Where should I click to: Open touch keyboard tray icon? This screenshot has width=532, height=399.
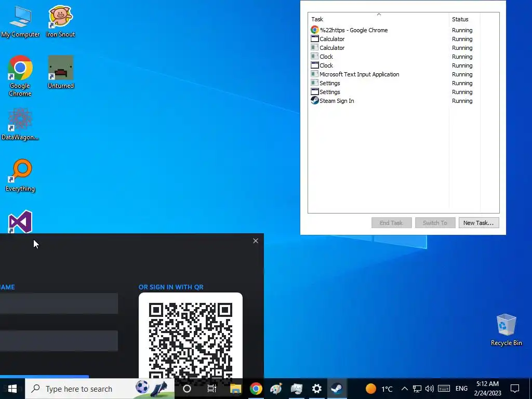coord(444,389)
